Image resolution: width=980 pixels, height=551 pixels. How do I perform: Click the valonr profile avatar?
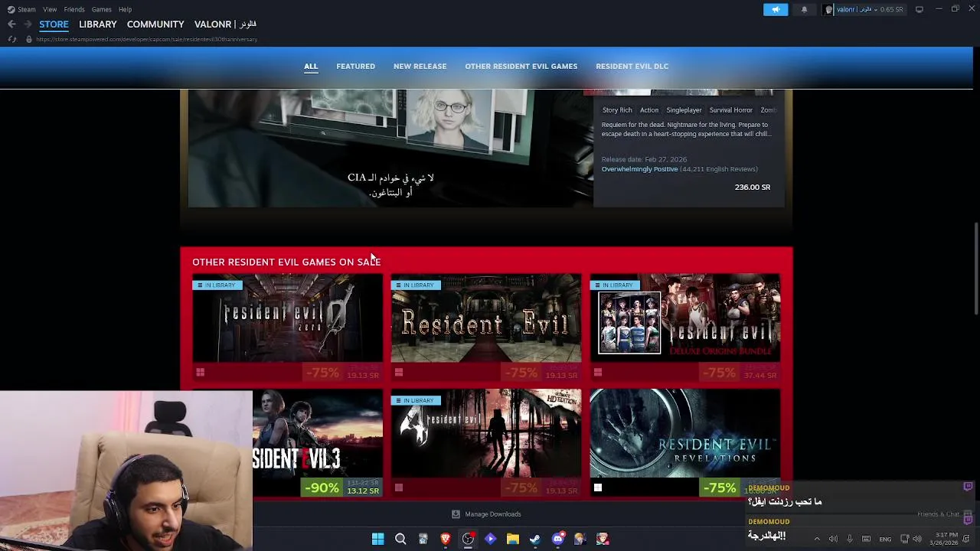828,9
